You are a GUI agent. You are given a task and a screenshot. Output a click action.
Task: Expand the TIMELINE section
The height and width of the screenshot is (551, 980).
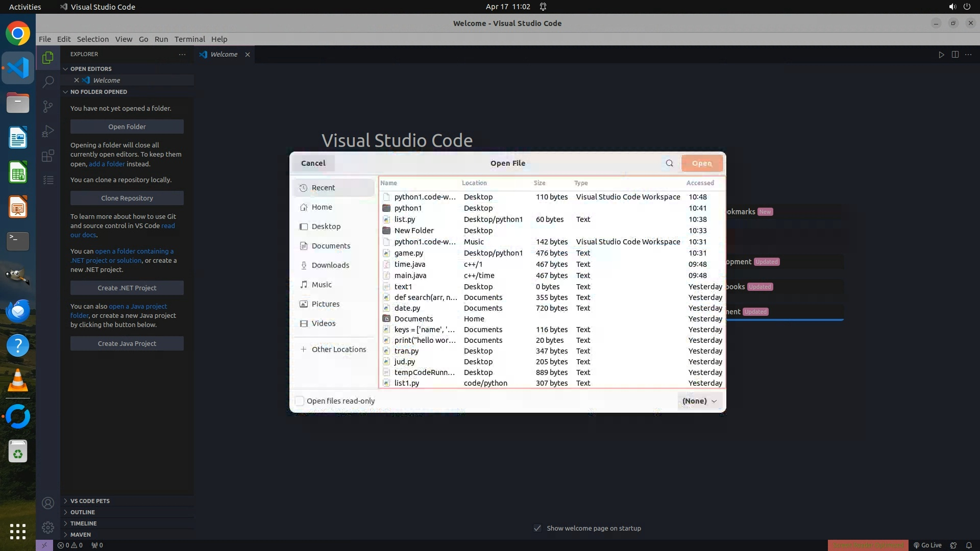point(83,523)
